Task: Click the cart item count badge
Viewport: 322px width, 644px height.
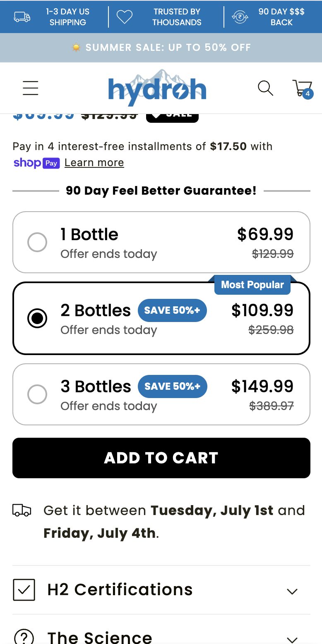Action: [x=308, y=94]
